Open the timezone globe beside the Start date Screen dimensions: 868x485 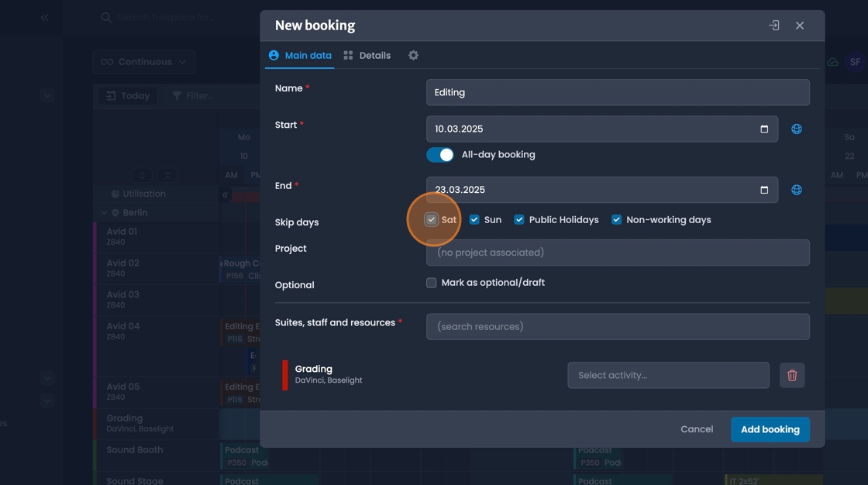(x=796, y=129)
